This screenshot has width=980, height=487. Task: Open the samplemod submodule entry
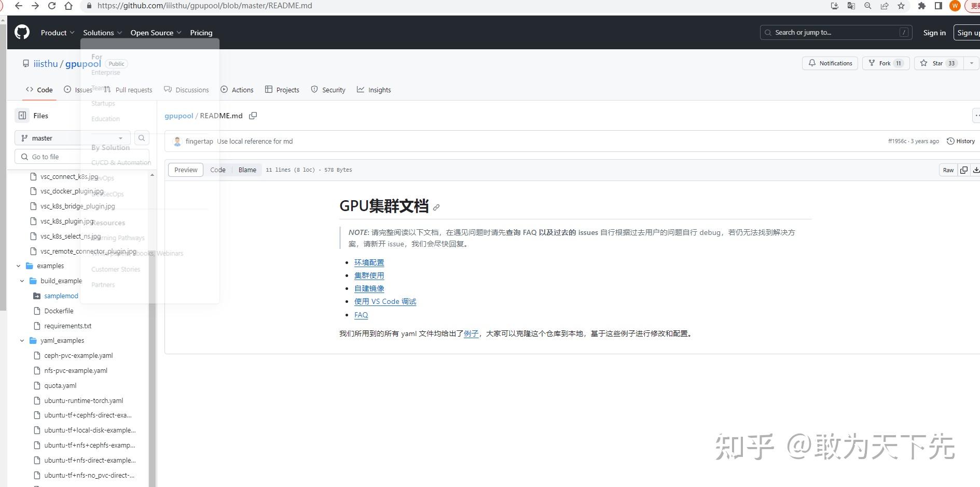(61, 296)
